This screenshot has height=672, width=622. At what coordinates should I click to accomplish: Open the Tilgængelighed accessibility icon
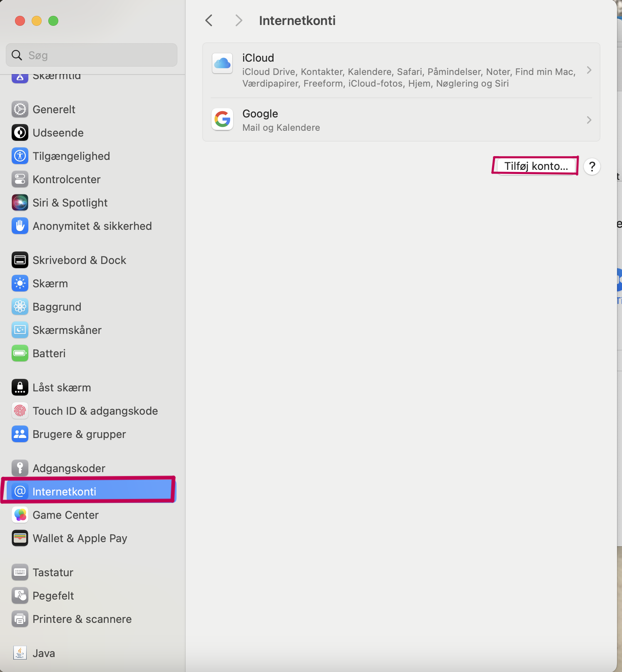[x=20, y=156]
